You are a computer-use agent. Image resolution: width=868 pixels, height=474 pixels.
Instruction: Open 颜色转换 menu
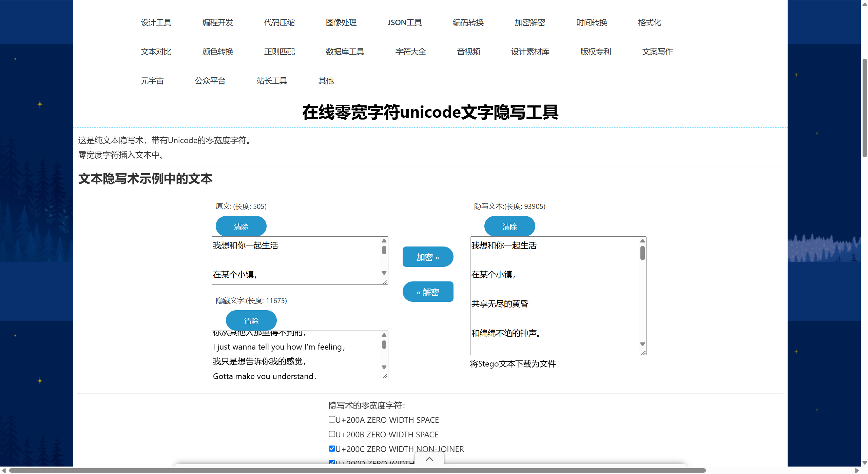coord(218,52)
